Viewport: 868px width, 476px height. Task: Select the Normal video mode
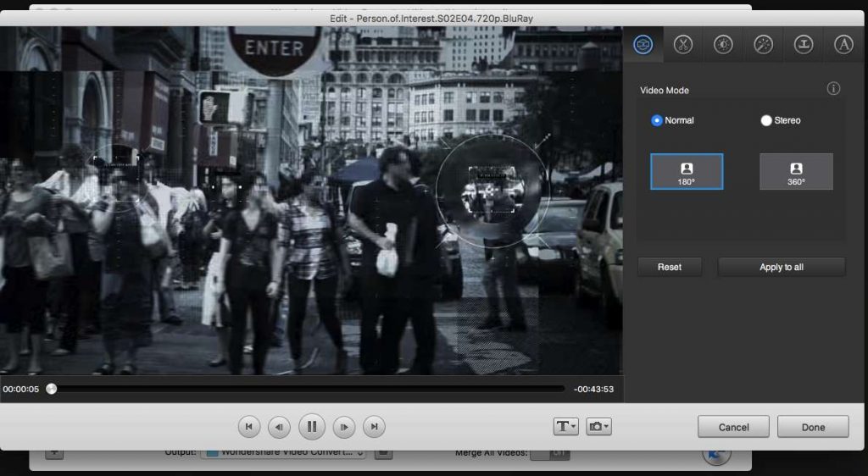[x=657, y=120]
